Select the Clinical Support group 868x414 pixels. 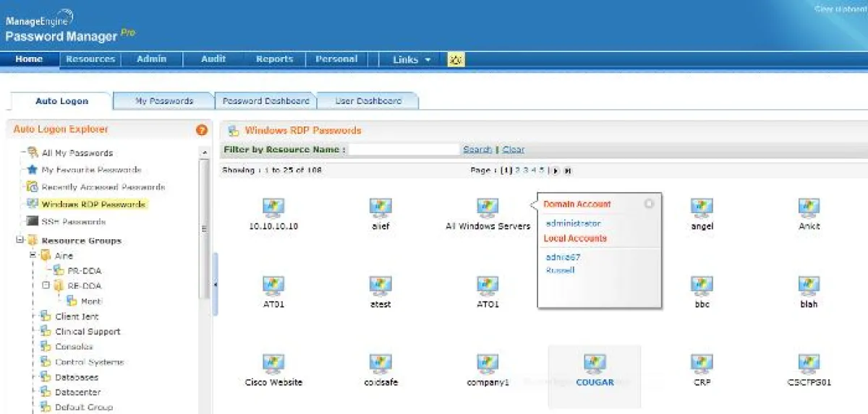[88, 332]
